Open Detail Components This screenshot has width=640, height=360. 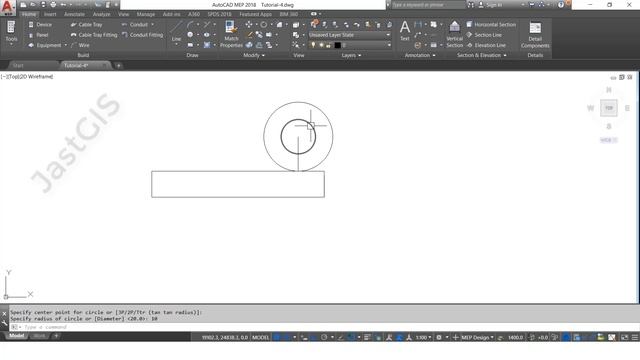coord(535,34)
